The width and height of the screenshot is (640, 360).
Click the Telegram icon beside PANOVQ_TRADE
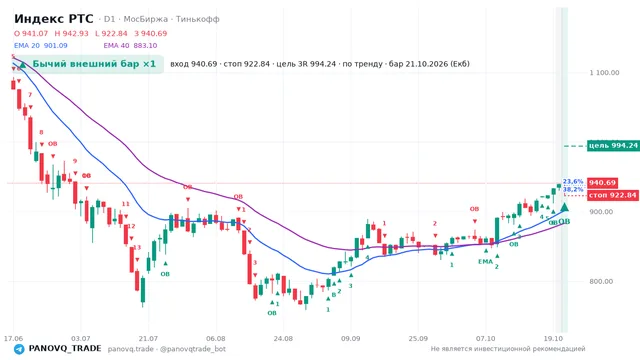pos(19,349)
